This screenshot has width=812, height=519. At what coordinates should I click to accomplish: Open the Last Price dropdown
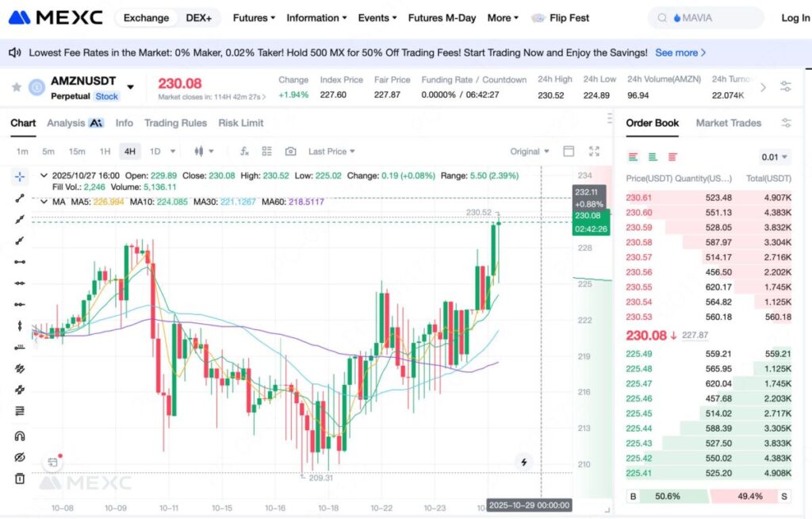click(x=331, y=152)
